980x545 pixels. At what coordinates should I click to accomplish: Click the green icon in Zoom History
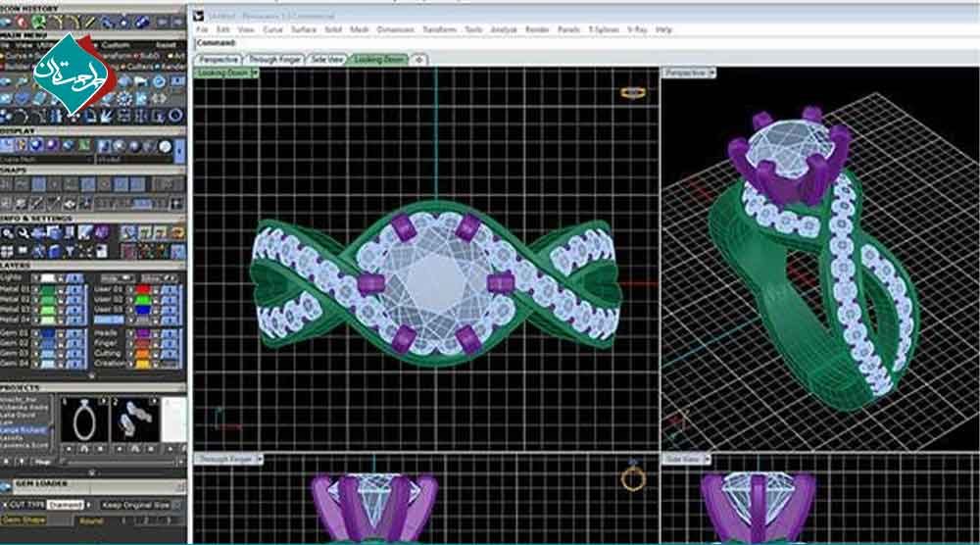(39, 23)
